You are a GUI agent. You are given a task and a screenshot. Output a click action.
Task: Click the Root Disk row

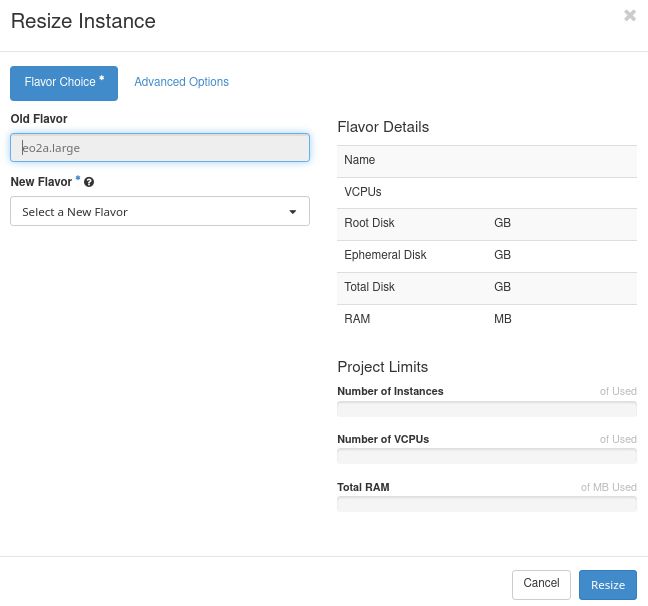[x=486, y=224]
